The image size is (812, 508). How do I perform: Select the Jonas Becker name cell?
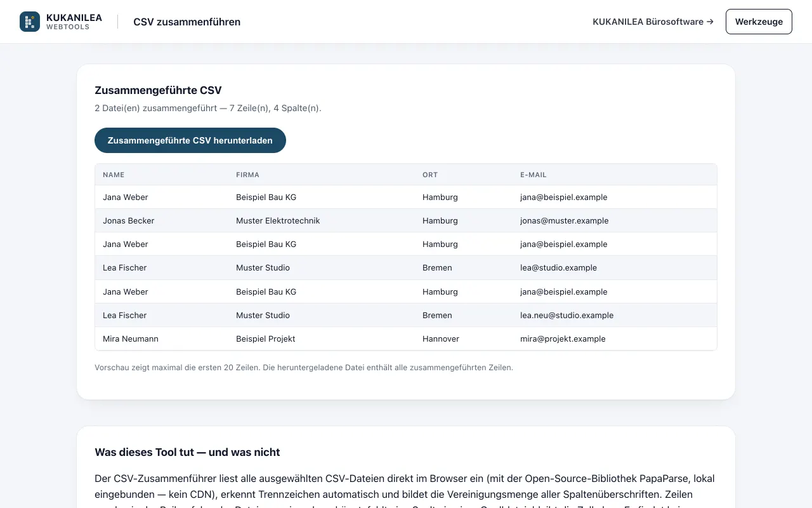[x=129, y=221]
